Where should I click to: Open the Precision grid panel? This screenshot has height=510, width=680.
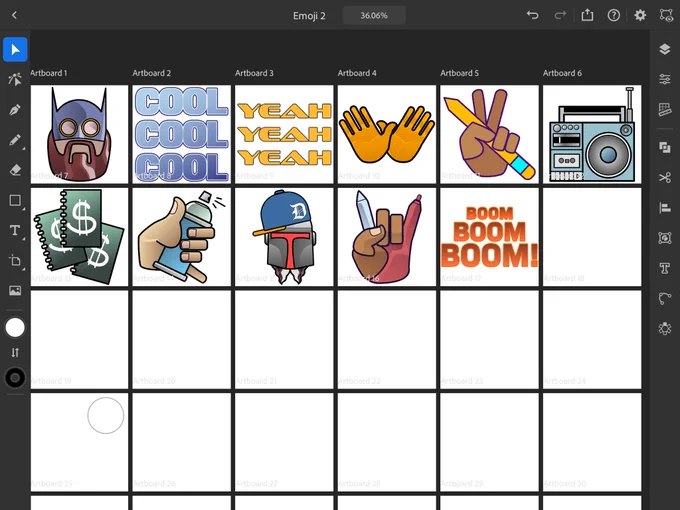tap(665, 109)
